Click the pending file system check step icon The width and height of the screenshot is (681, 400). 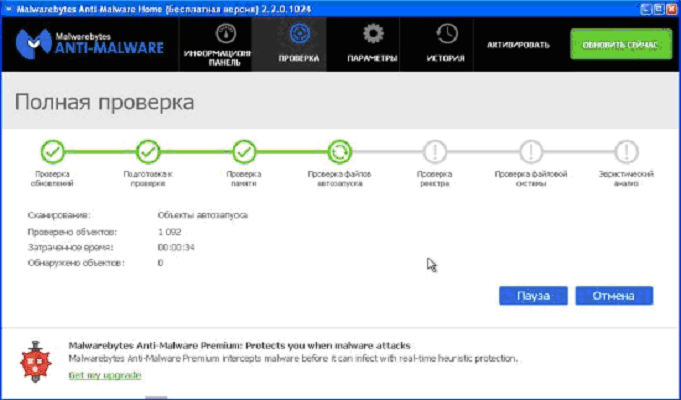click(x=531, y=152)
